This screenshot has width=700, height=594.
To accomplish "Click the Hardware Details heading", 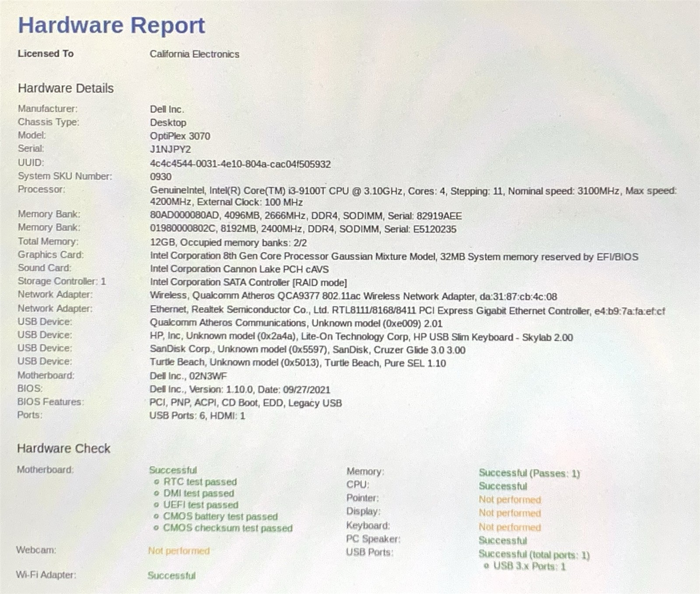I will click(x=66, y=88).
